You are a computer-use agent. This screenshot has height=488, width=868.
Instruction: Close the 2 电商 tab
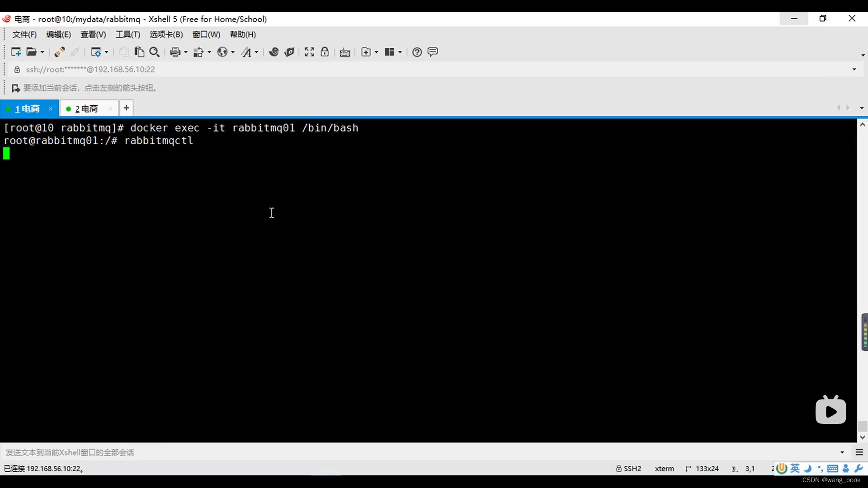pyautogui.click(x=110, y=109)
